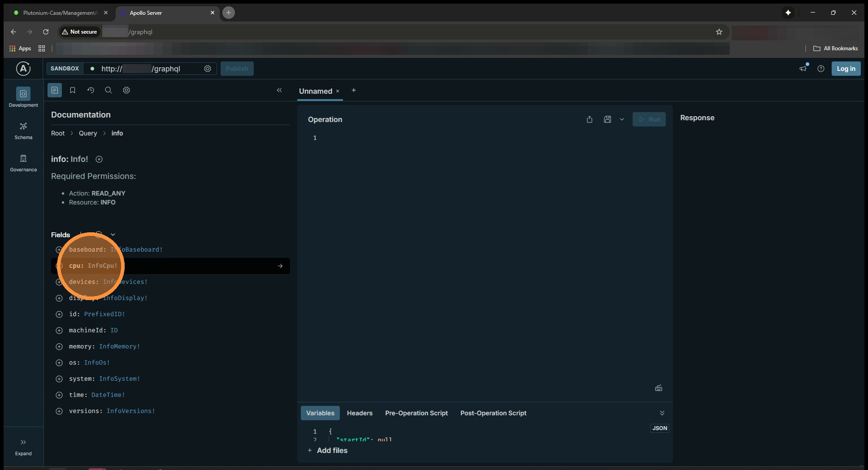868x470 pixels.
Task: Add the os field to operation
Action: pos(59,363)
